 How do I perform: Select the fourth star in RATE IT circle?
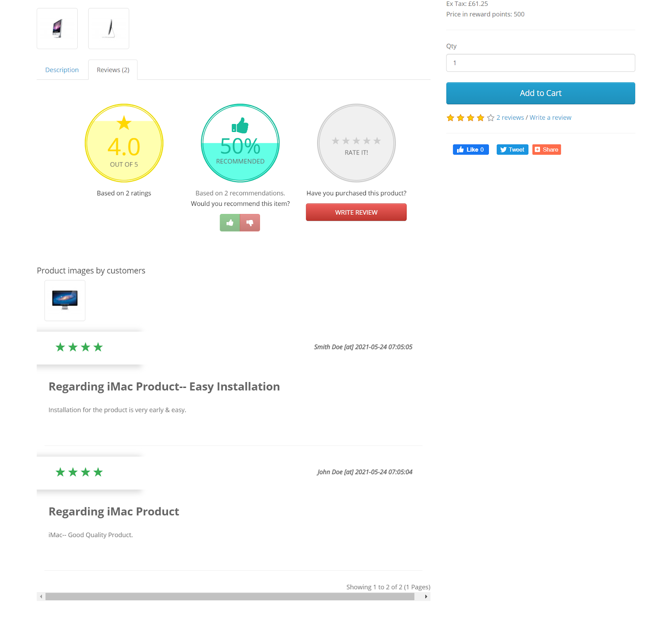click(x=366, y=141)
